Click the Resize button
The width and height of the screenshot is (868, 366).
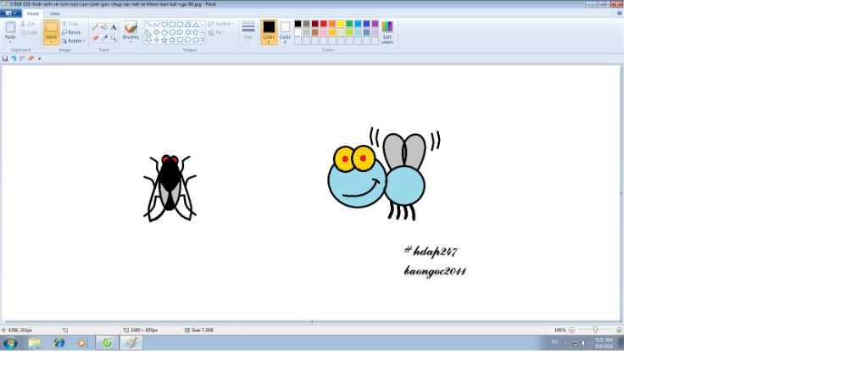[71, 32]
